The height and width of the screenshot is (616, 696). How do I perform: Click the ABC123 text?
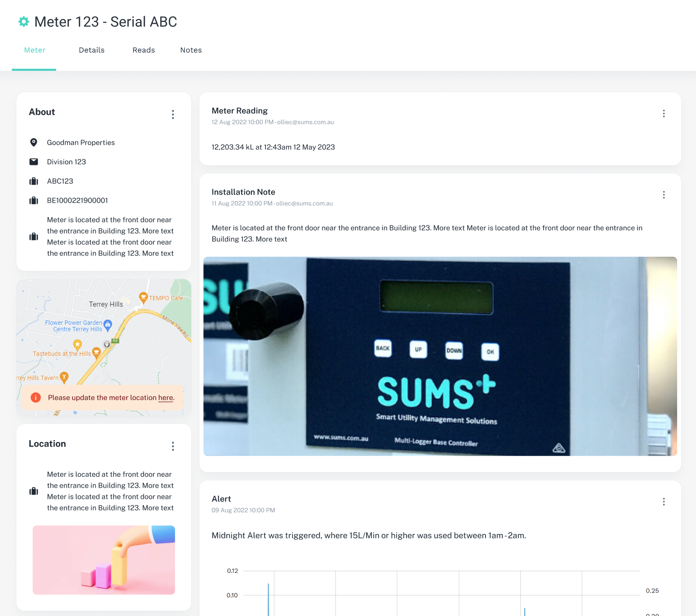pos(60,181)
